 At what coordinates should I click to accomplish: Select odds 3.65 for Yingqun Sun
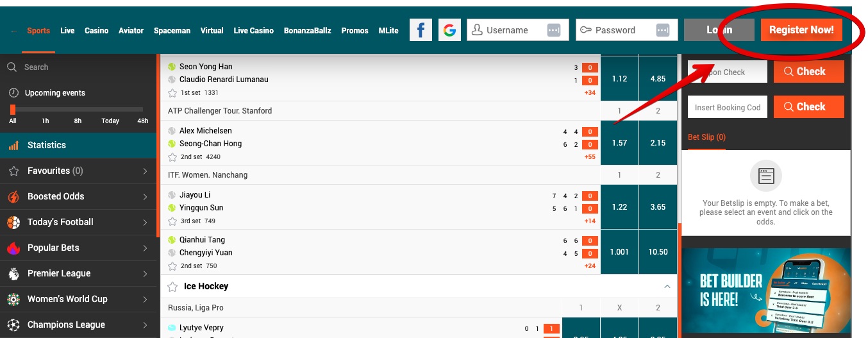coord(658,207)
